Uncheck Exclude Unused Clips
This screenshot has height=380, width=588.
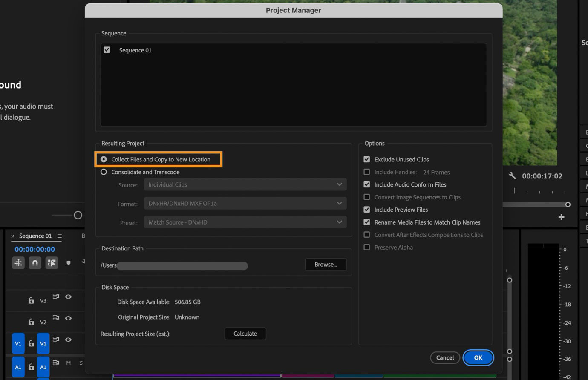367,159
